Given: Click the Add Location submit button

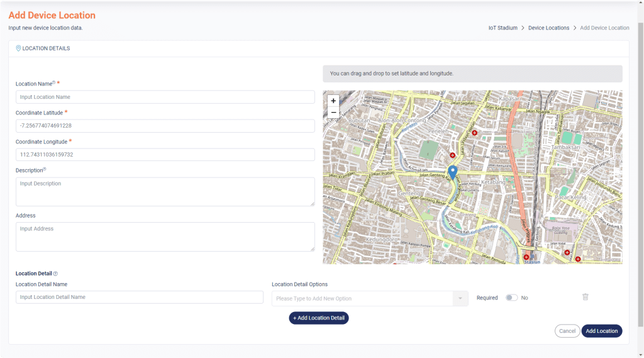Looking at the screenshot, I should [x=601, y=331].
